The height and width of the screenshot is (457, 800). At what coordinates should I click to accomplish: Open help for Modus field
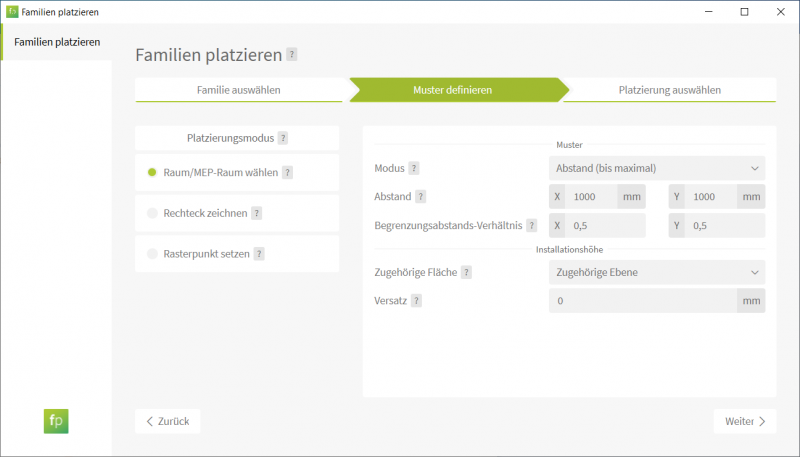tap(414, 168)
